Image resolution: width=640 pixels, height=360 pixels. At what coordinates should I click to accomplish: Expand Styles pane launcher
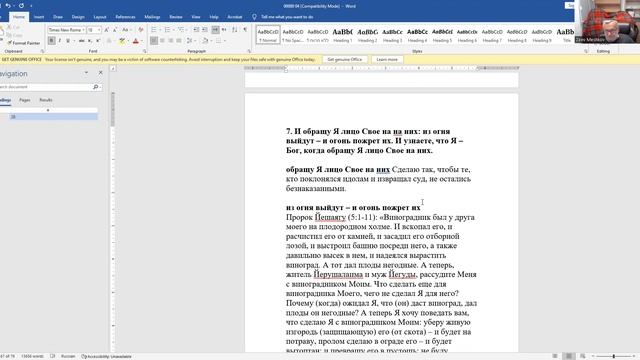[586, 51]
